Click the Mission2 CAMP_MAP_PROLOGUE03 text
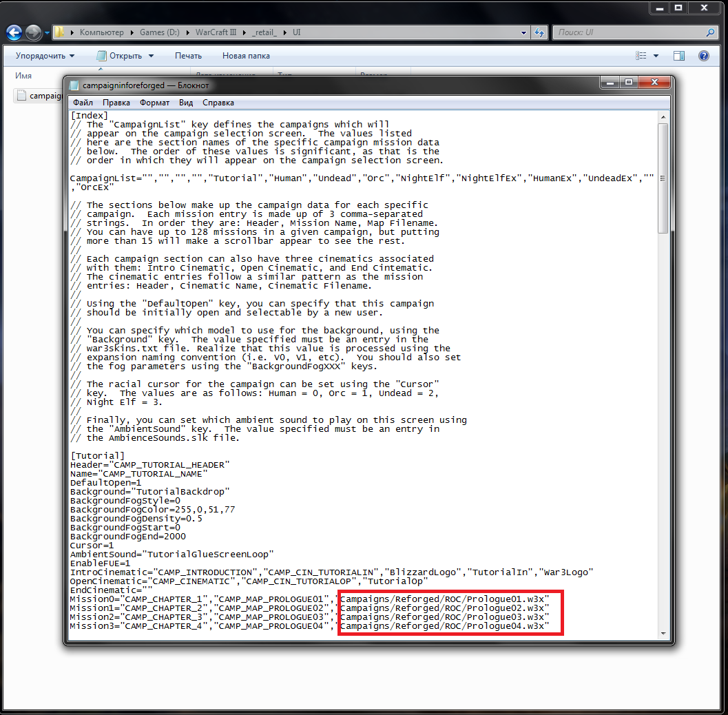Viewport: 728px width, 715px height. 271,617
